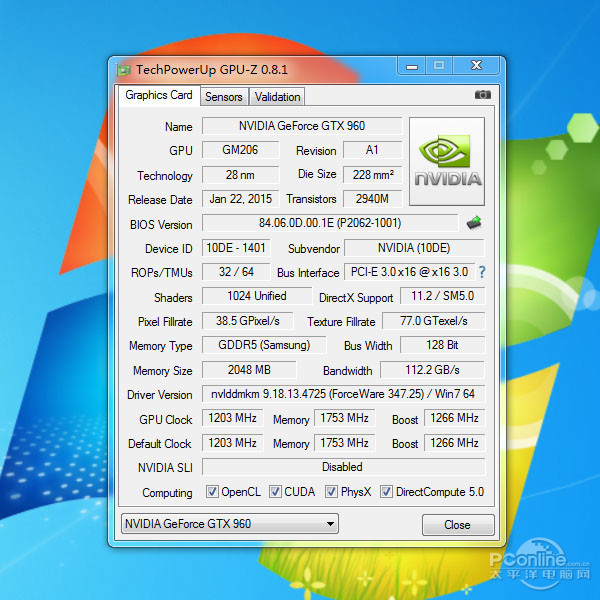Click the 1024 Unified Shaders field

tap(257, 296)
